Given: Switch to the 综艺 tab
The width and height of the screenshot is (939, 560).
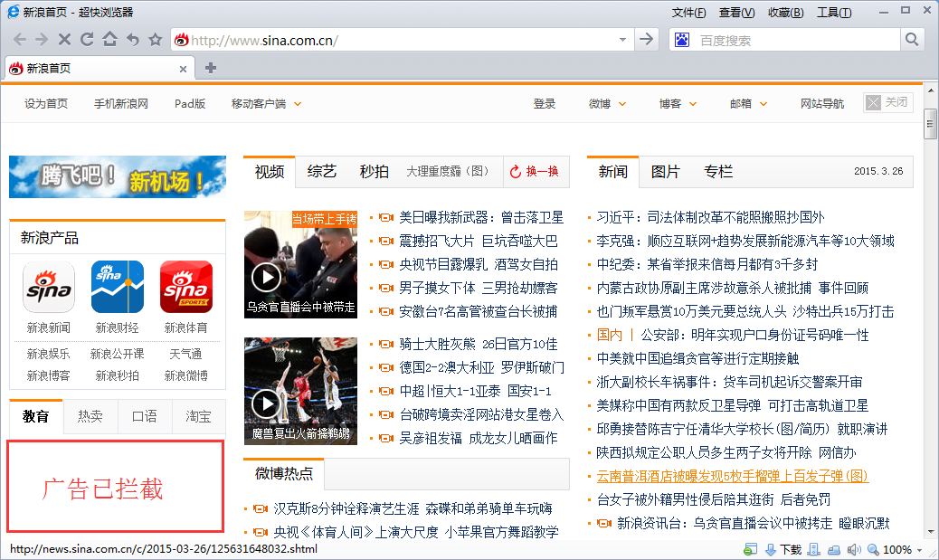Looking at the screenshot, I should click(321, 172).
